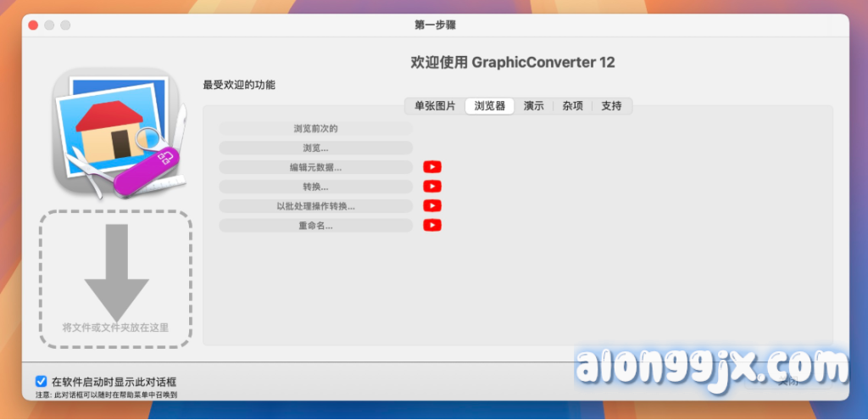Switch to the 单张图片 tab

tap(435, 106)
